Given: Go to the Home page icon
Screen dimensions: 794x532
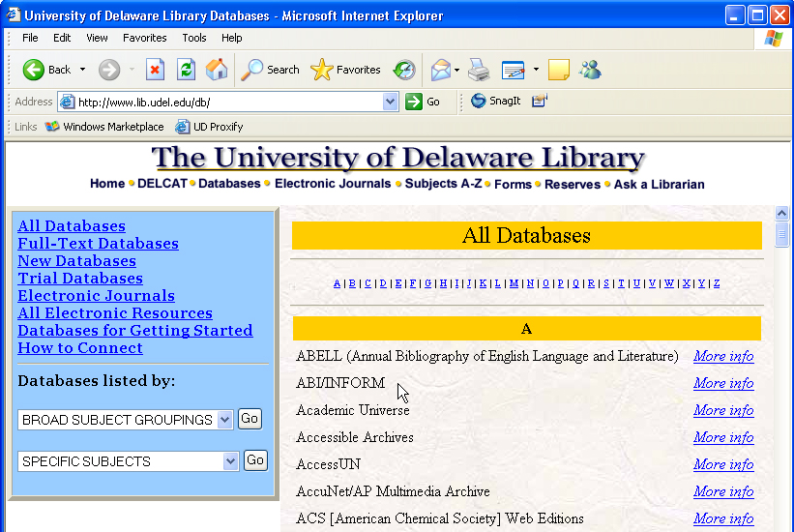Looking at the screenshot, I should (x=217, y=70).
